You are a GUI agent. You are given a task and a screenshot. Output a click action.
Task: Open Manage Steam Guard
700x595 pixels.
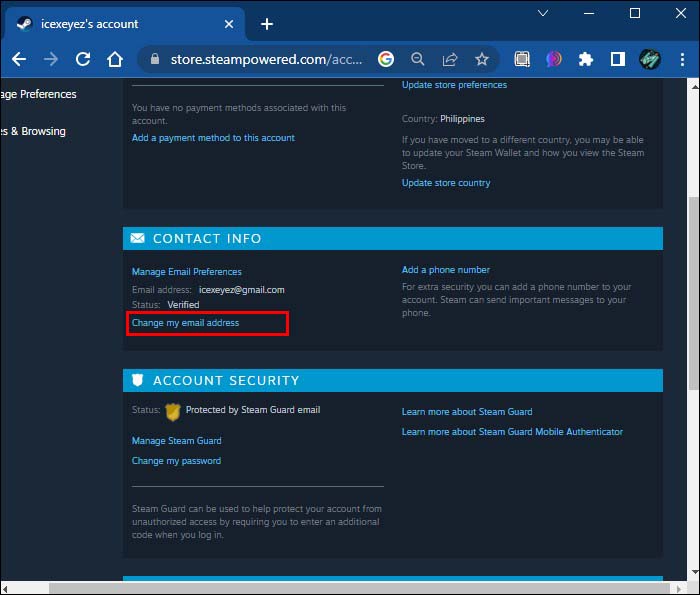[x=176, y=441]
